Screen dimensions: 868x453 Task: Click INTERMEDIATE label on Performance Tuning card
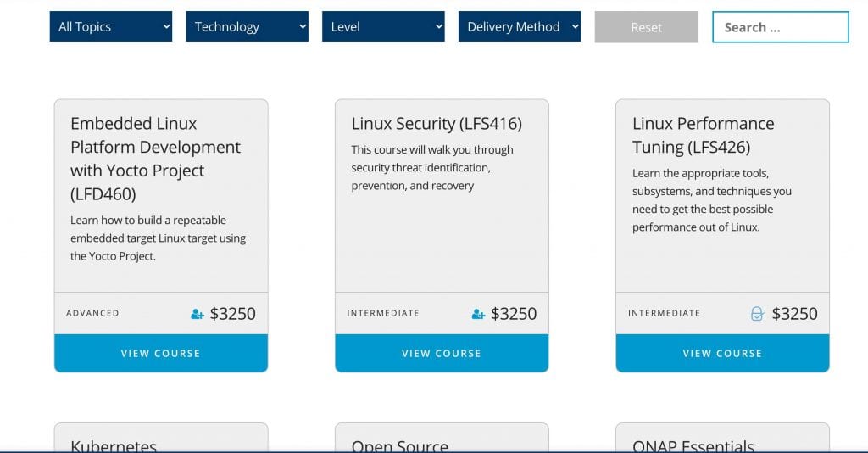[x=665, y=313]
